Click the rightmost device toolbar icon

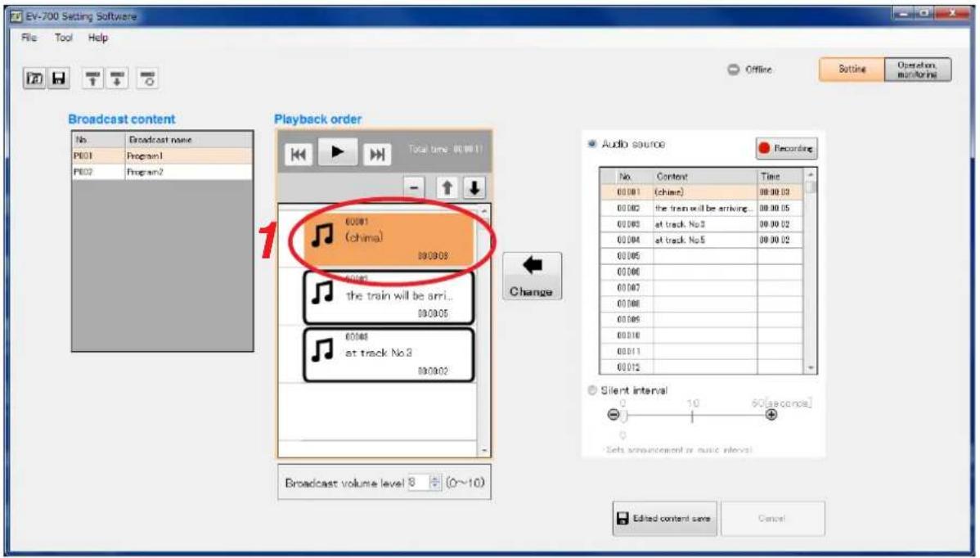pyautogui.click(x=147, y=78)
